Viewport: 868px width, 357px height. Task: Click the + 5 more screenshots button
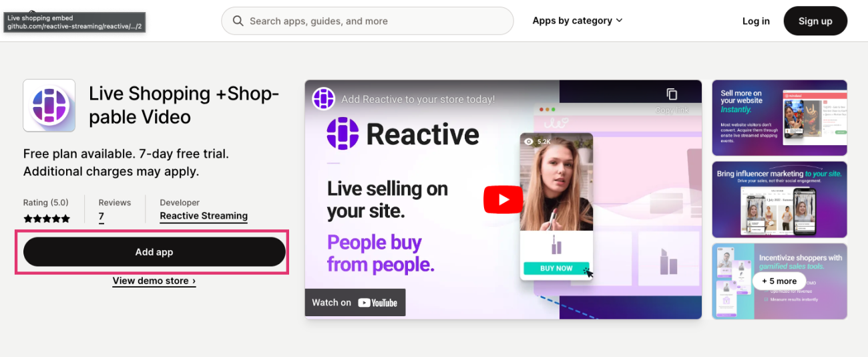coord(779,281)
